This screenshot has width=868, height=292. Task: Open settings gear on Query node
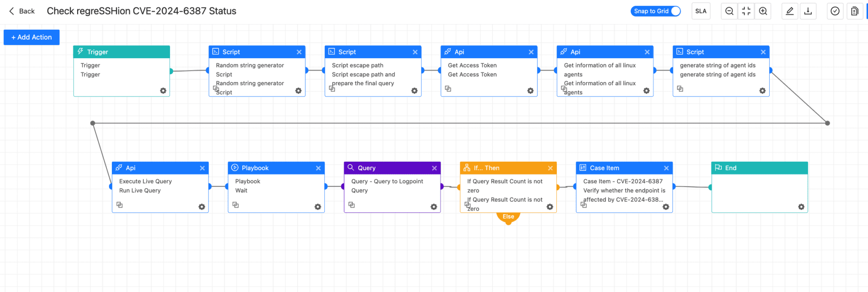[434, 207]
